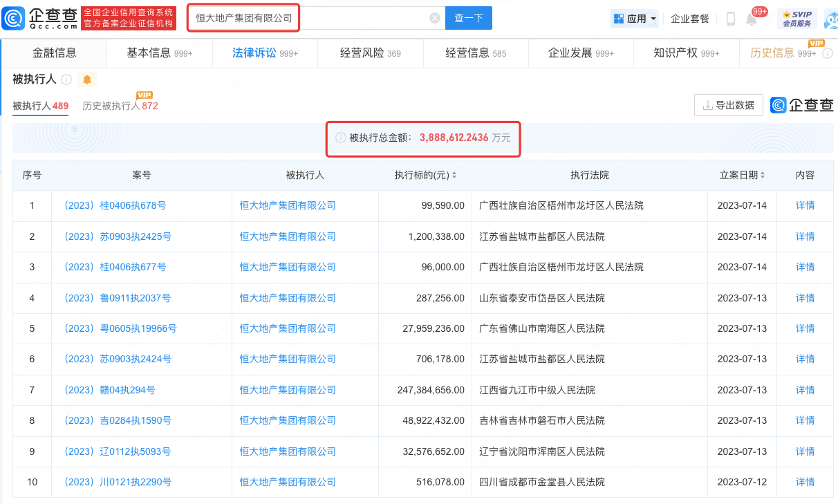The height and width of the screenshot is (504, 838).
Task: Open 详情 for row 8 (吉0284执1590号)
Action: point(805,420)
